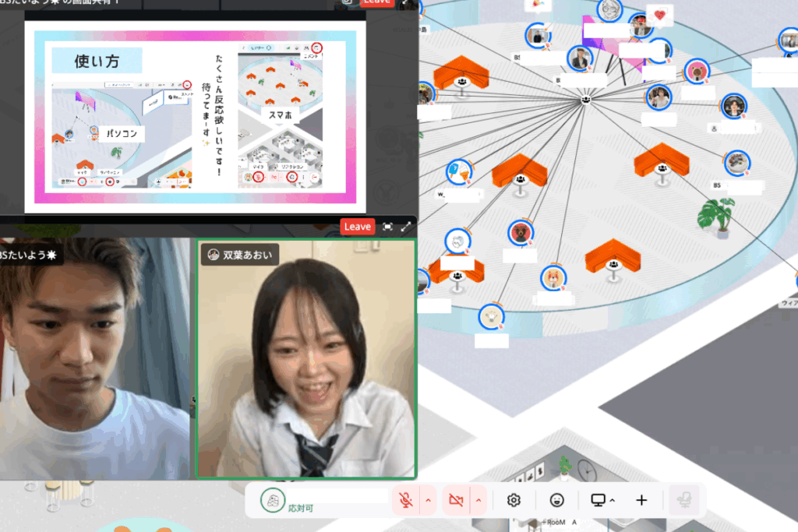Click the cake photo avatar
Screen dimensions: 798x532
pyautogui.click(x=737, y=163)
